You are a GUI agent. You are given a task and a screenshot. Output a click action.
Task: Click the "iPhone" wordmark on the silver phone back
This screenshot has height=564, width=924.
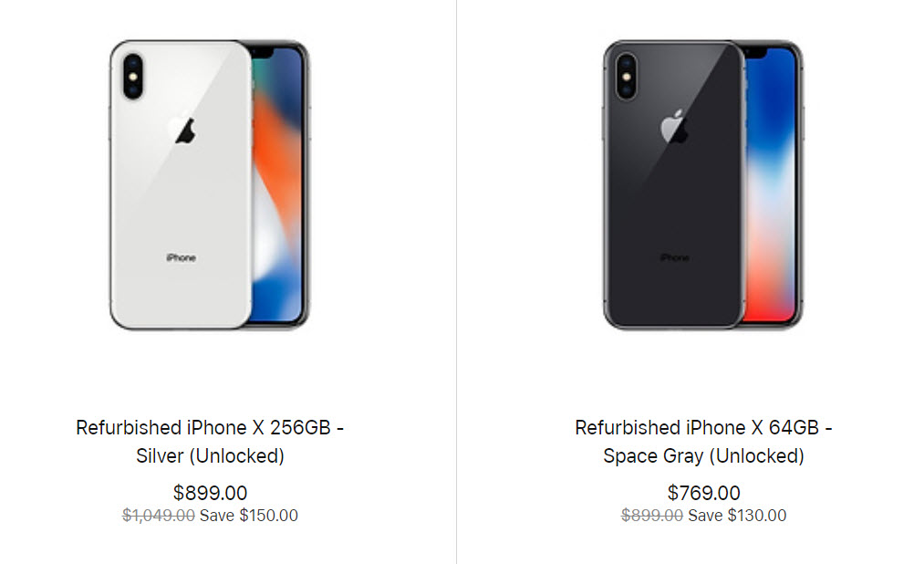181,258
